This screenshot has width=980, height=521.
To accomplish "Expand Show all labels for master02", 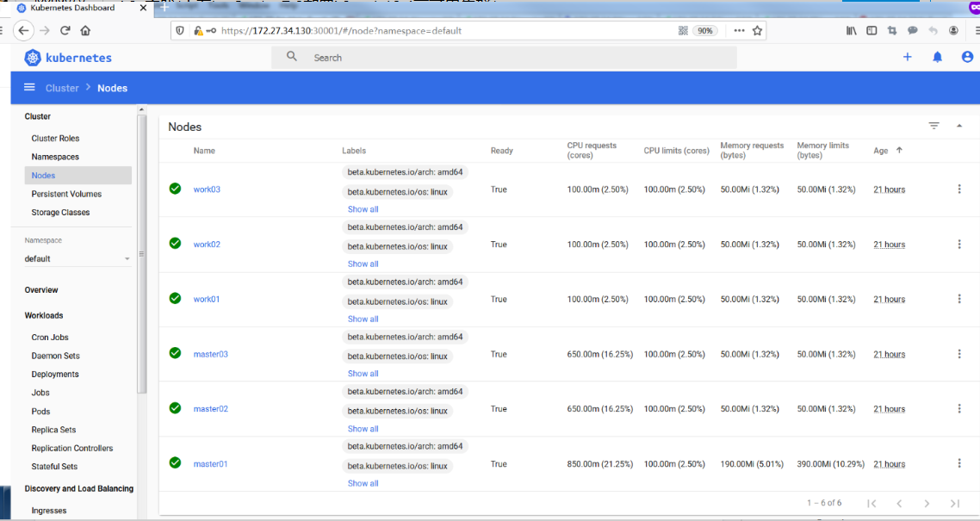I will pyautogui.click(x=363, y=429).
